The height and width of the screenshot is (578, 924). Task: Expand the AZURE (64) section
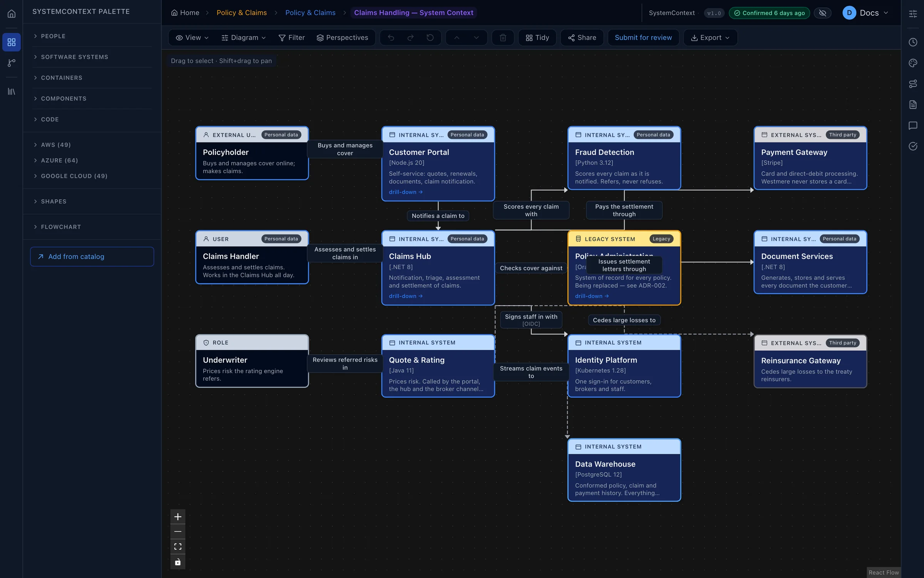click(92, 160)
